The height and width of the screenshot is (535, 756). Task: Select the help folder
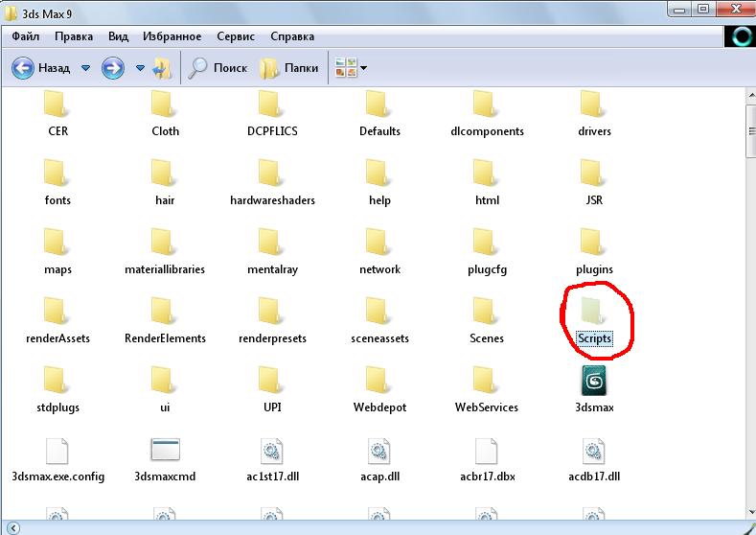click(379, 183)
